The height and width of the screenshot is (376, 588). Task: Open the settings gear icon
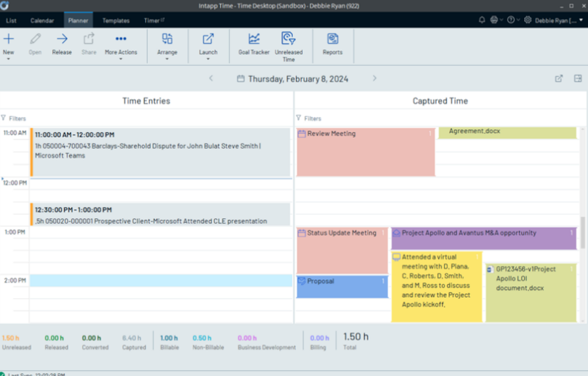click(x=527, y=20)
